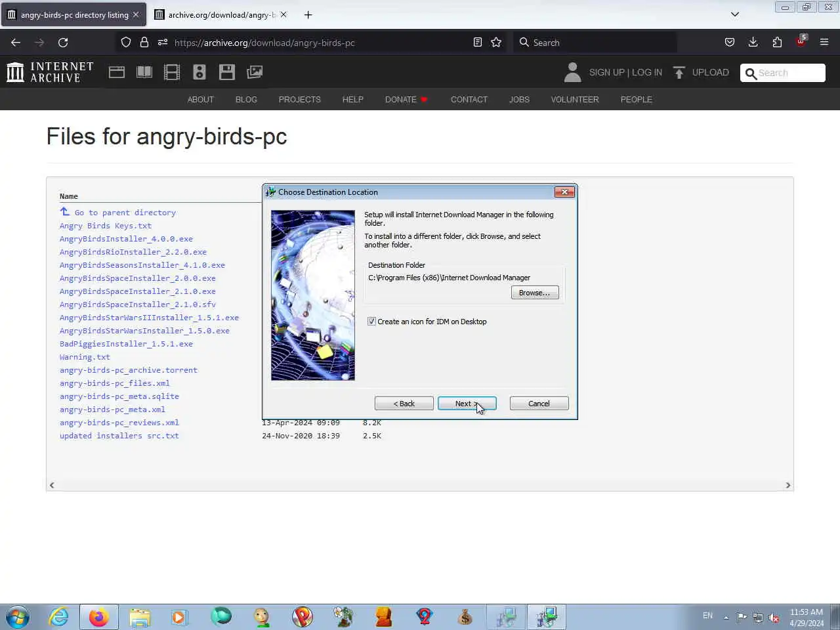
Task: Uncheck Create an icon for IDM on Desktop
Action: [x=371, y=322]
